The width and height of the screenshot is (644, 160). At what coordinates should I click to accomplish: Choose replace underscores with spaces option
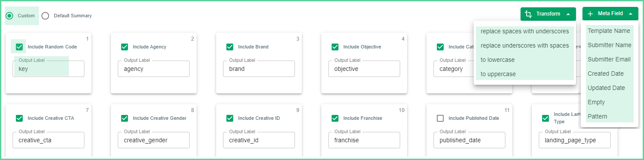pos(525,45)
